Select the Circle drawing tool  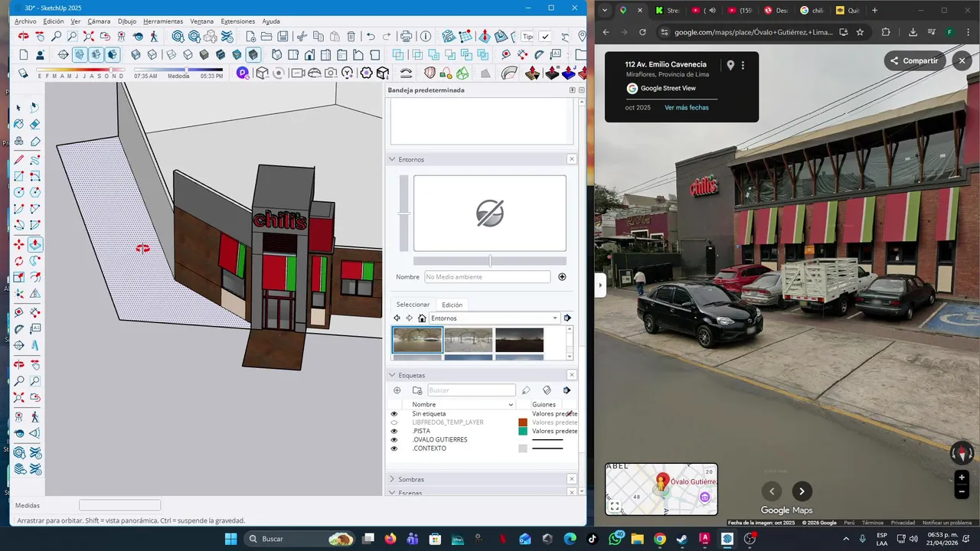point(19,192)
